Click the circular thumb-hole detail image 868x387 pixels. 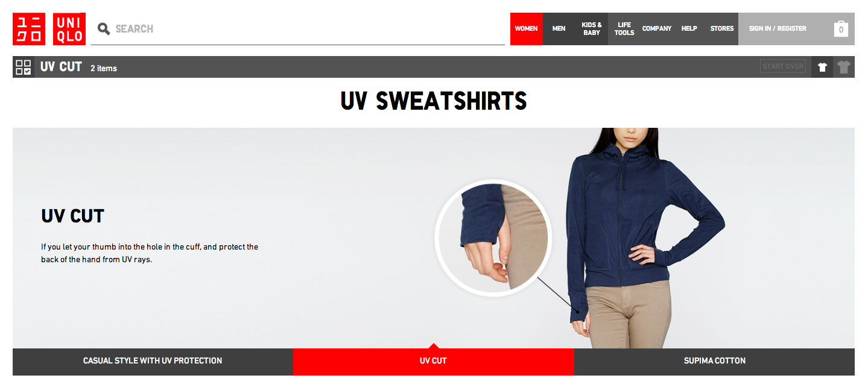(x=493, y=238)
